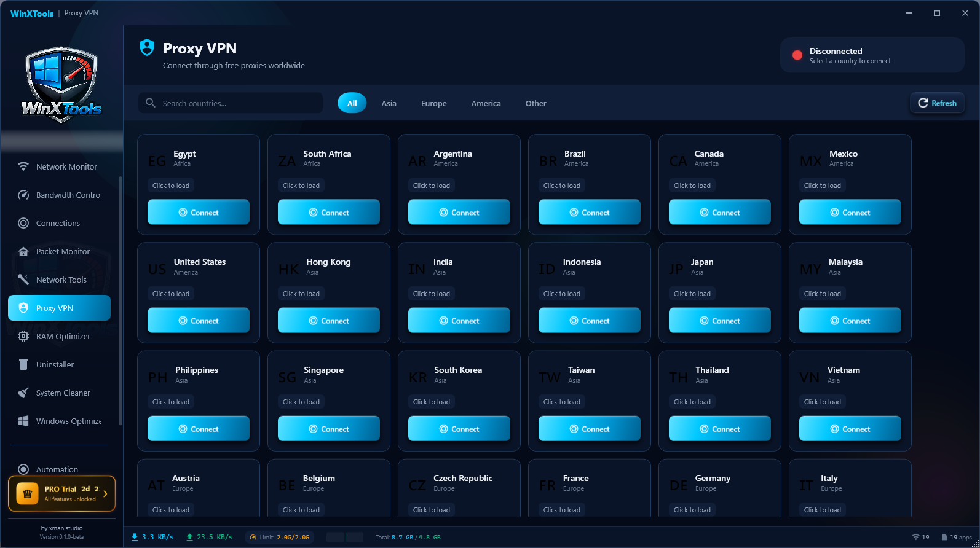The image size is (980, 548).
Task: Load proxies for France
Action: pyautogui.click(x=562, y=510)
